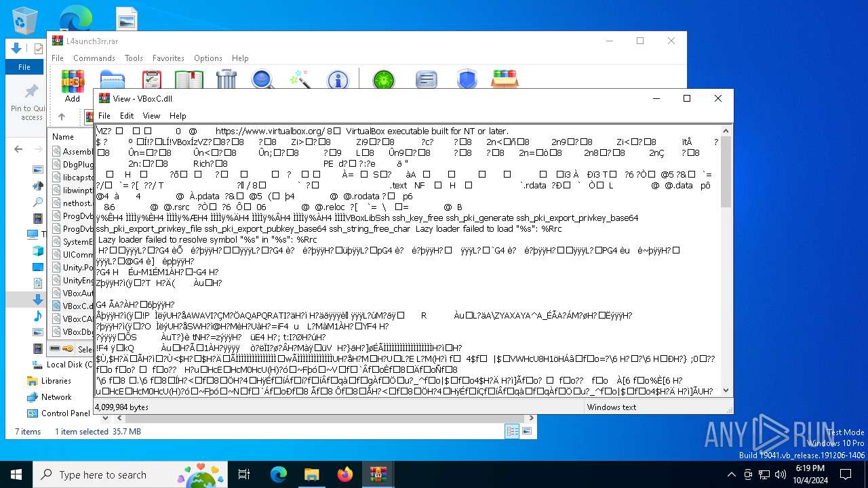Click the Wizard wand icon in WinRAR toolbar
This screenshot has width=868, height=488.
(x=300, y=80)
